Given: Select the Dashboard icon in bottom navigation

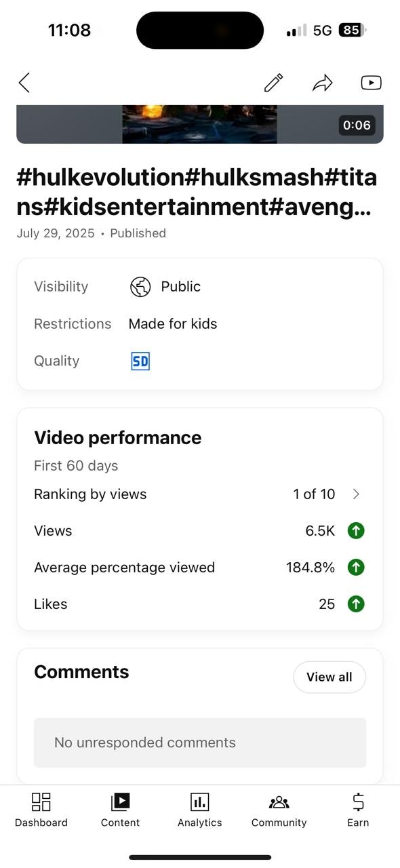Looking at the screenshot, I should pyautogui.click(x=41, y=802).
